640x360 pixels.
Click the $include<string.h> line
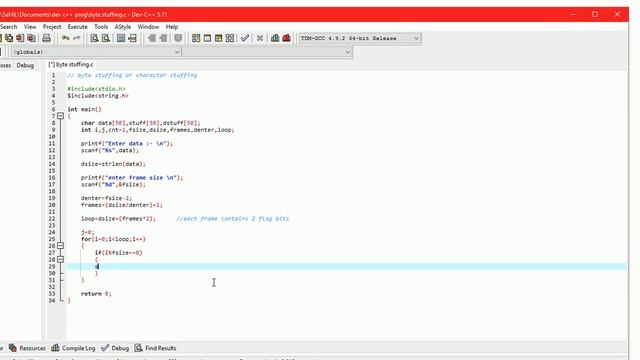coord(98,96)
